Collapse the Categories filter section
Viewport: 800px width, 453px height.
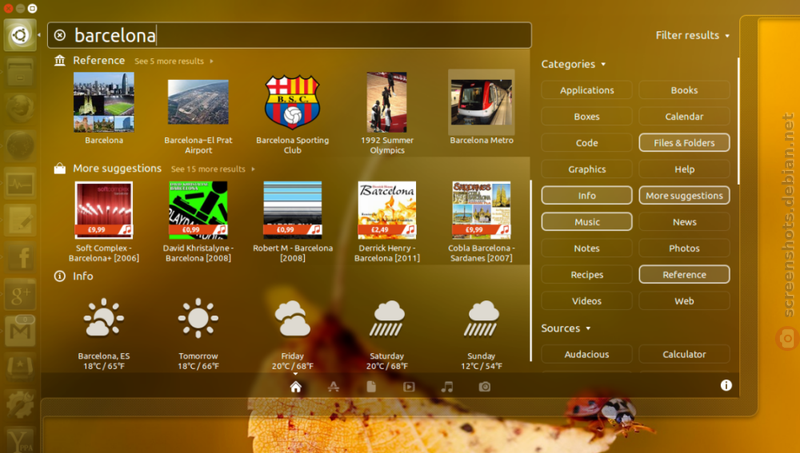tap(573, 64)
